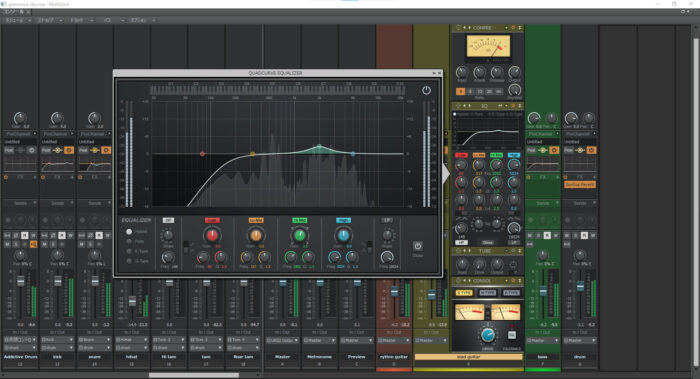Click the compressor Attack knob
This screenshot has height=379, width=700.
point(479,72)
